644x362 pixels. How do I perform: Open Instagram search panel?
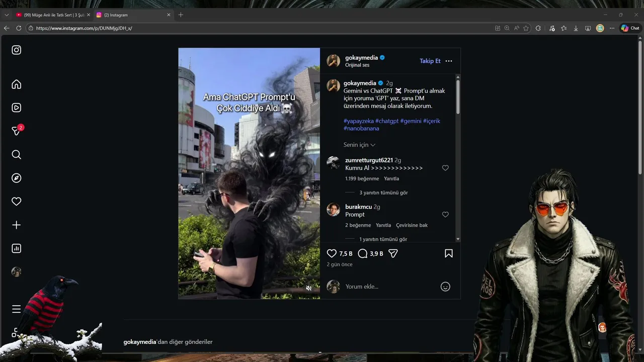click(x=17, y=154)
